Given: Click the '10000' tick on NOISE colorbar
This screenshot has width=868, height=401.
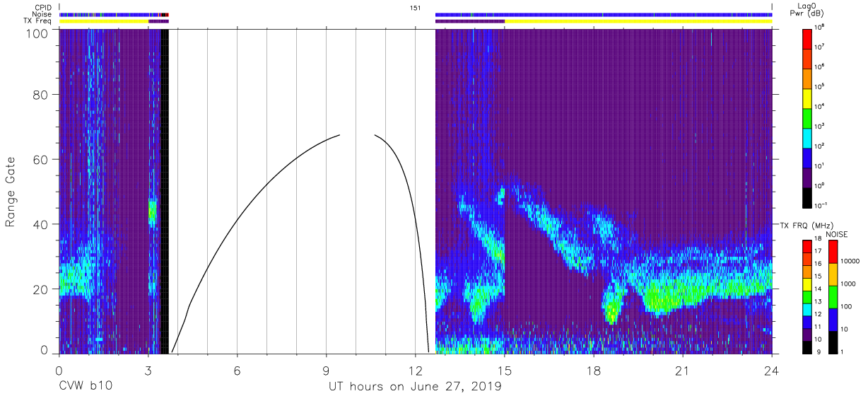Looking at the screenshot, I should click(850, 261).
